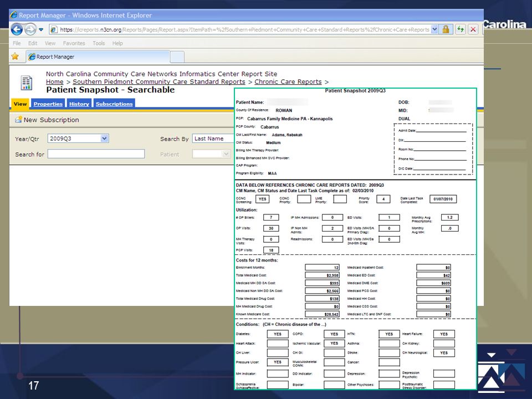Switch to the History tab
The height and width of the screenshot is (399, 532).
tap(79, 104)
